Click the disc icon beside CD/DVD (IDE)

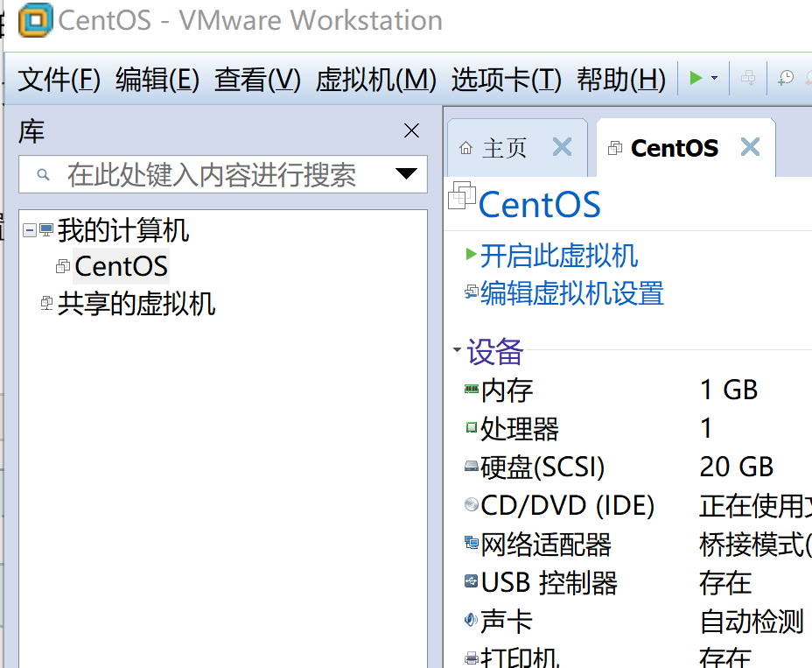472,504
